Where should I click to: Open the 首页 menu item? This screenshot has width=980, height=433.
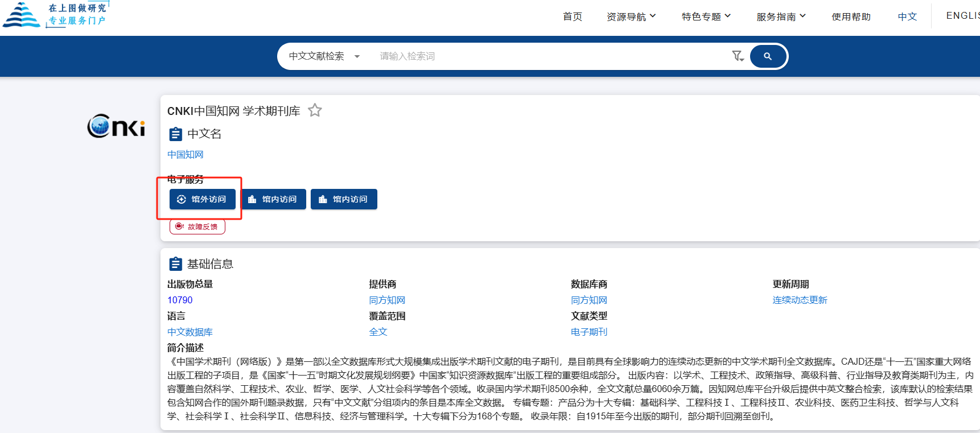(x=572, y=17)
